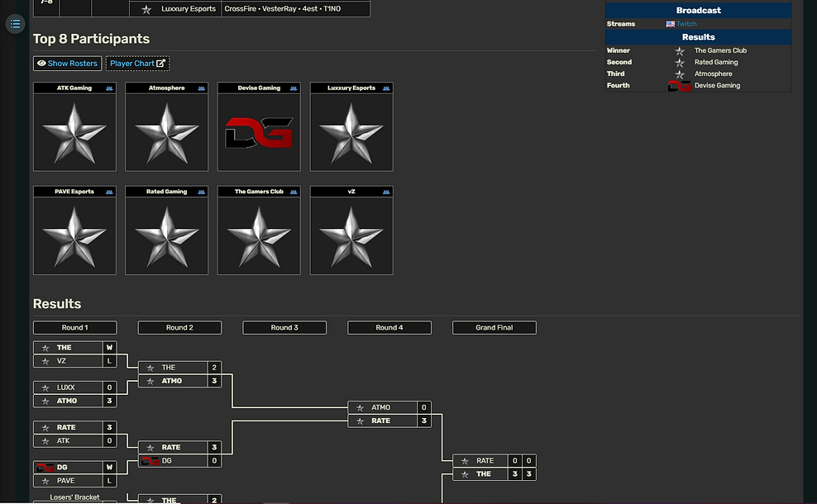Click PAVE Esports roster icon in card header
This screenshot has width=817, height=504.
tap(109, 193)
